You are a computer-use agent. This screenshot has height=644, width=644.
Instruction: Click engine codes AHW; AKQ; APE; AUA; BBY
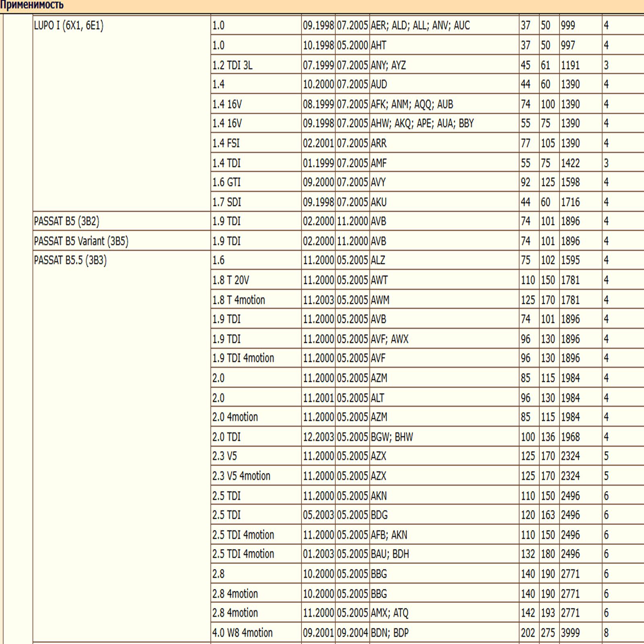pos(422,123)
